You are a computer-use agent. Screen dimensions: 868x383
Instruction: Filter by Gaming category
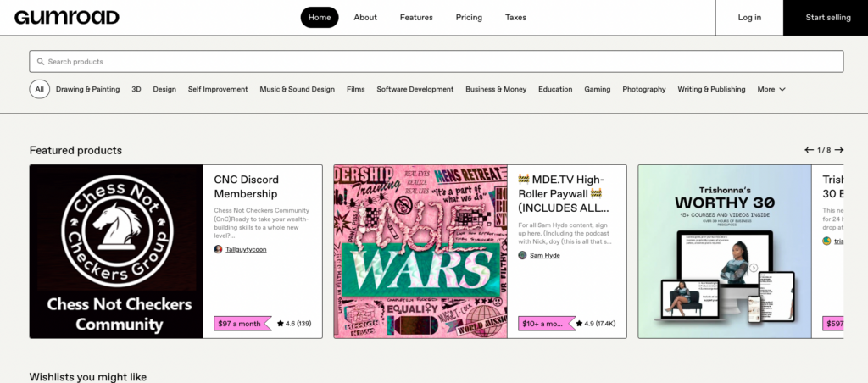click(598, 89)
